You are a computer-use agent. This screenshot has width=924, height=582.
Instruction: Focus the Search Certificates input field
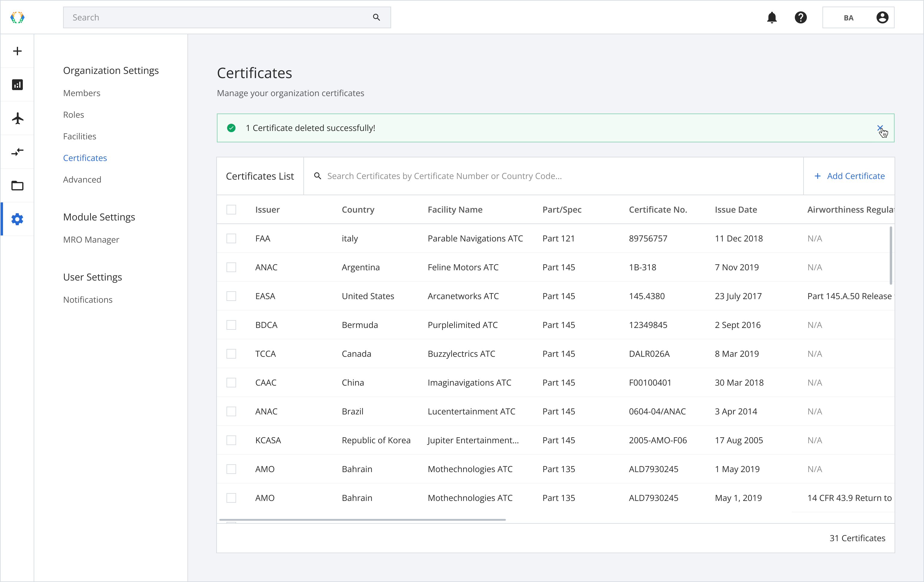pyautogui.click(x=553, y=176)
